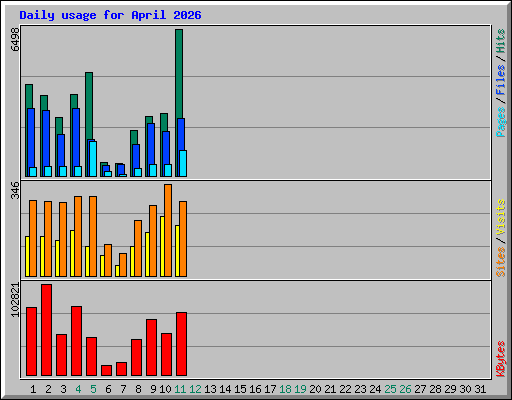
Task: Click day label 20 on the axis
Action: pos(315,389)
